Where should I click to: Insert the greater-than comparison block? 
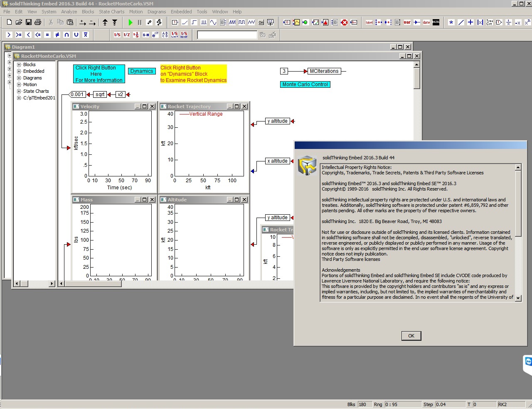click(x=9, y=35)
